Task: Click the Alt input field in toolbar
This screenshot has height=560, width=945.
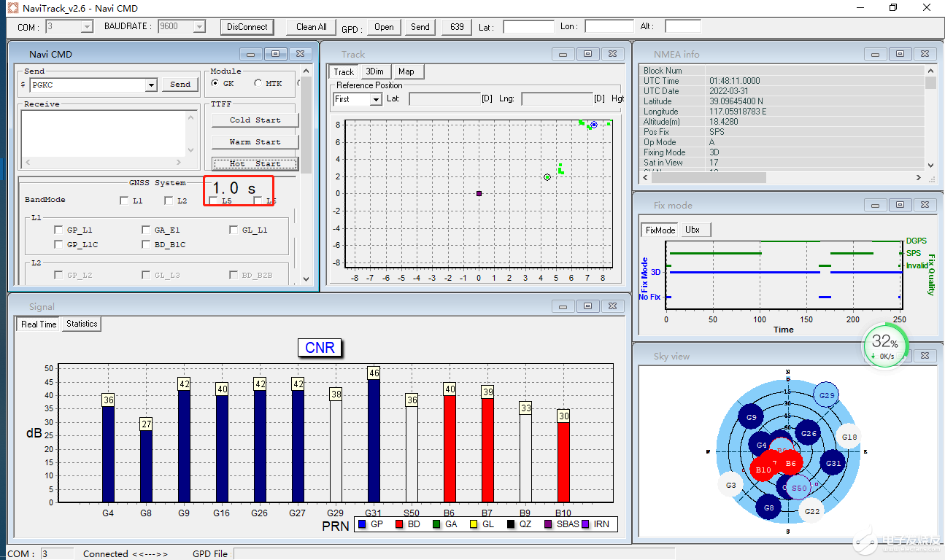Action: [683, 27]
